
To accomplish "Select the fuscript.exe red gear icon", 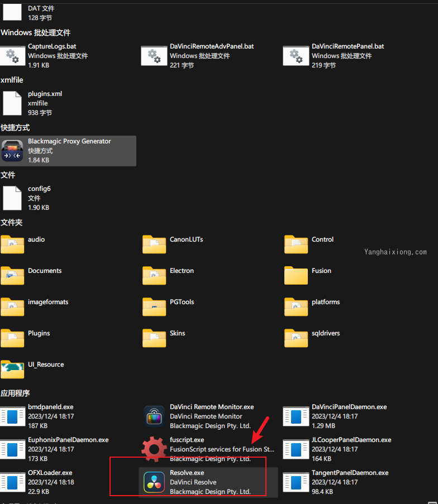I will [154, 449].
